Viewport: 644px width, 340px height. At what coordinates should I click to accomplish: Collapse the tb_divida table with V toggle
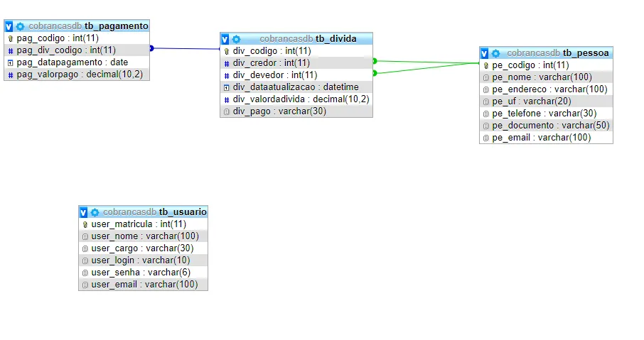click(225, 39)
